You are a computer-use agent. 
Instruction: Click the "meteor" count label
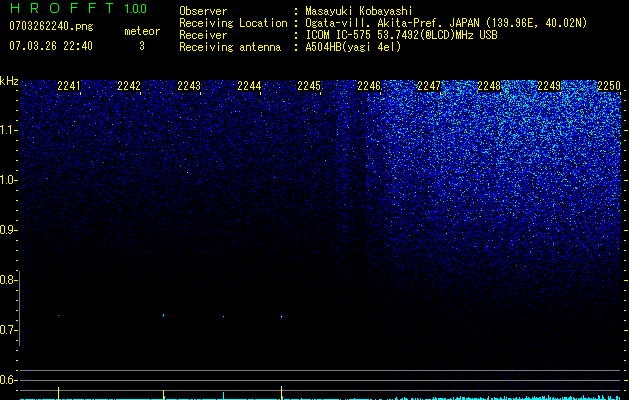point(142,31)
